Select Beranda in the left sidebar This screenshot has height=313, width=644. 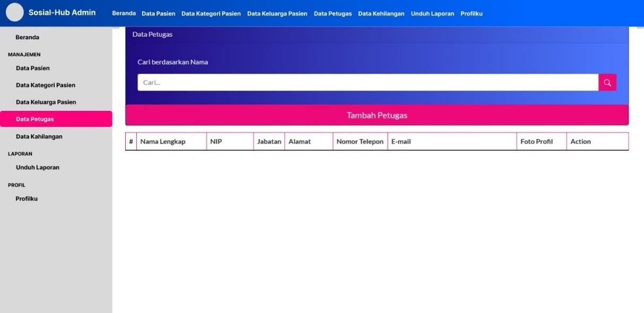click(x=28, y=38)
